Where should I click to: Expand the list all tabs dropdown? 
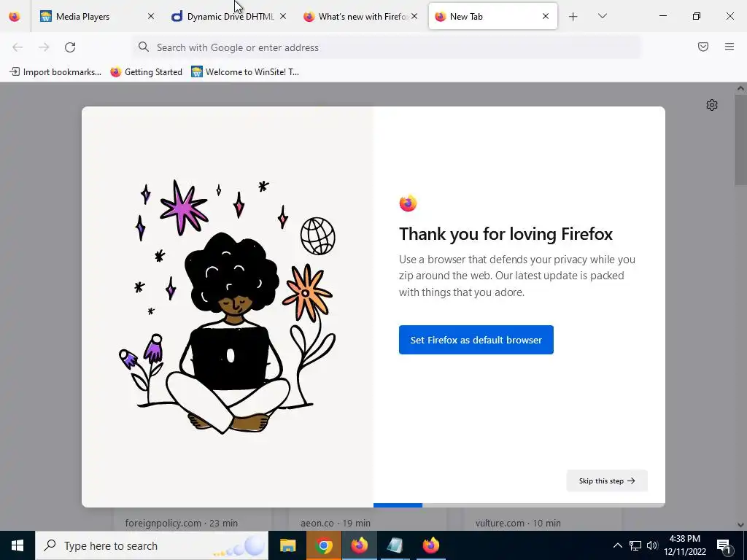pos(602,16)
